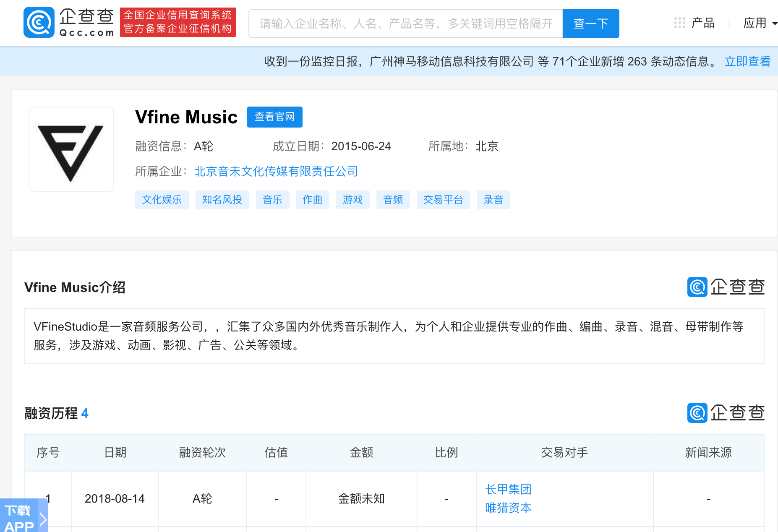
Task: Select the 交易平台 tag
Action: point(443,200)
